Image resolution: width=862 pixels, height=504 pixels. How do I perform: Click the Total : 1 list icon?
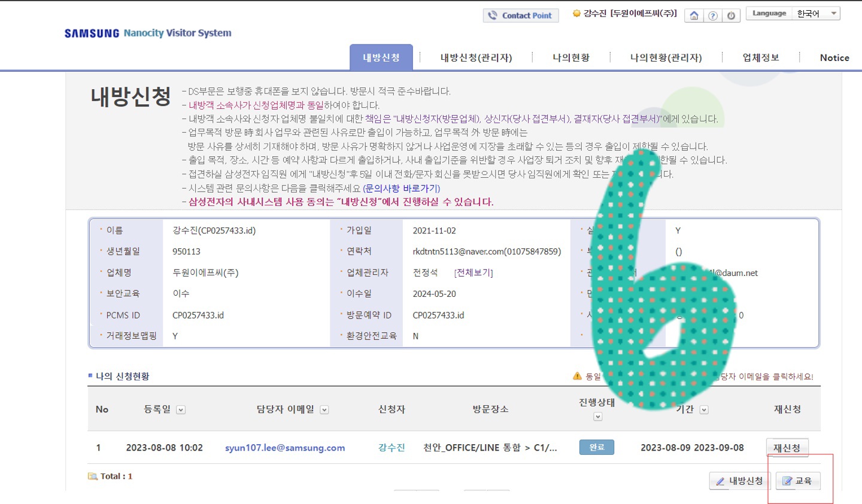pos(92,476)
